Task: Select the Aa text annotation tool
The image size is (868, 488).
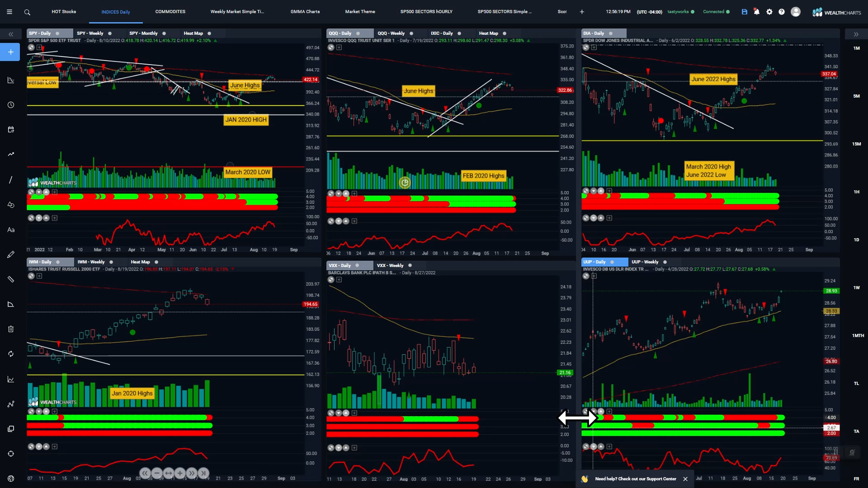Action: (11, 230)
